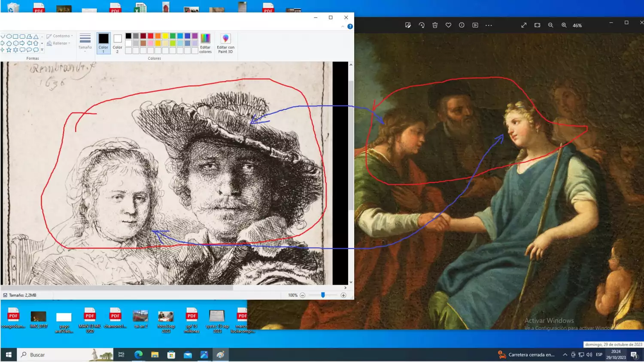Select 'ypf 15 millones' PDF on desktop
This screenshot has height=362, width=644.
pyautogui.click(x=191, y=320)
